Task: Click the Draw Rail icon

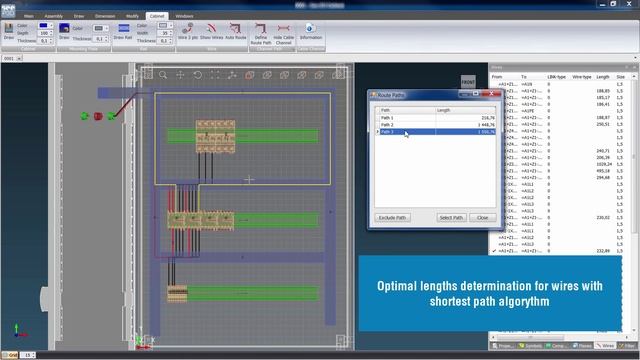Action: click(x=123, y=28)
